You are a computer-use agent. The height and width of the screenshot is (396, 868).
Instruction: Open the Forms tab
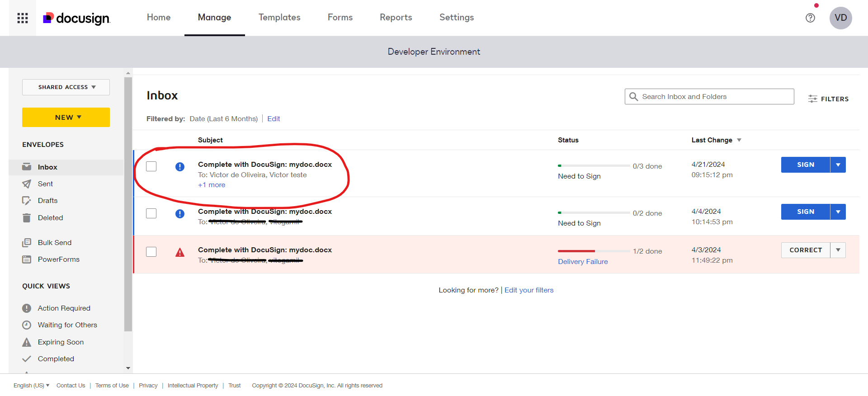(x=340, y=17)
